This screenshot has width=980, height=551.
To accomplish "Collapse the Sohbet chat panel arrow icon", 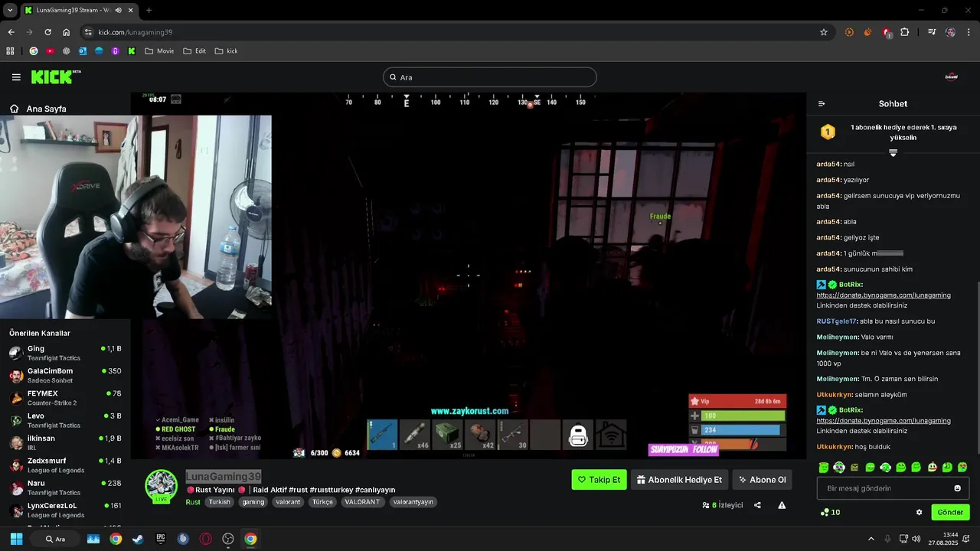I will click(822, 104).
